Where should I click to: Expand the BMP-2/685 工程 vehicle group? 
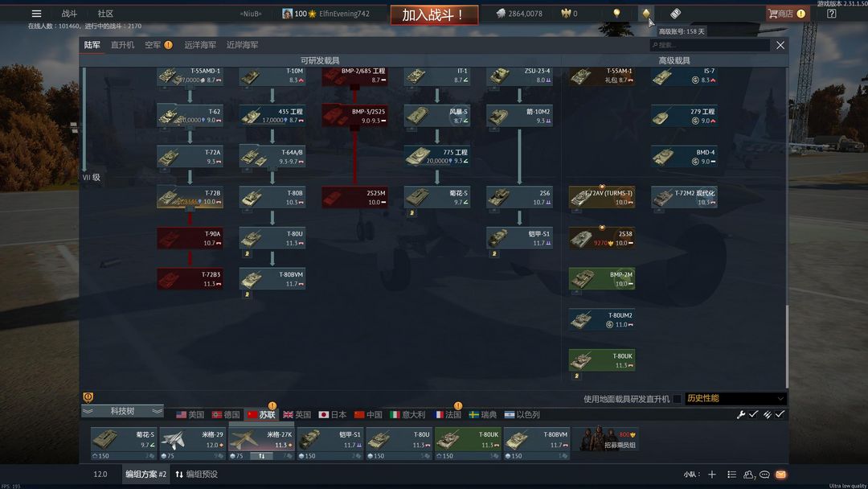click(x=355, y=76)
